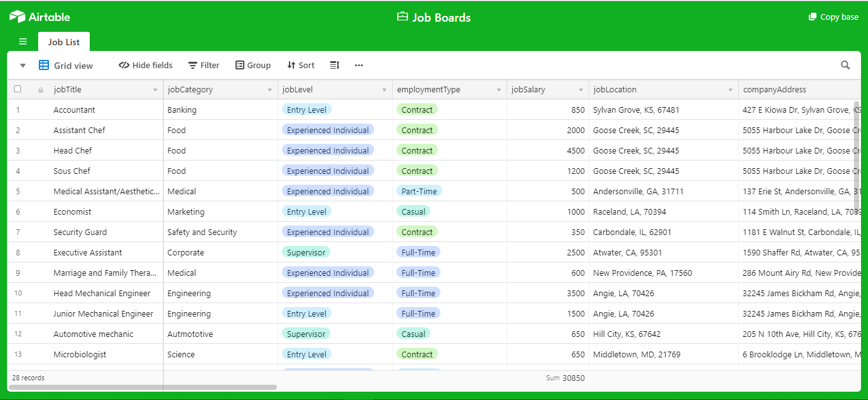Select the Executive Assistant cell
The height and width of the screenshot is (400, 868).
tap(106, 252)
